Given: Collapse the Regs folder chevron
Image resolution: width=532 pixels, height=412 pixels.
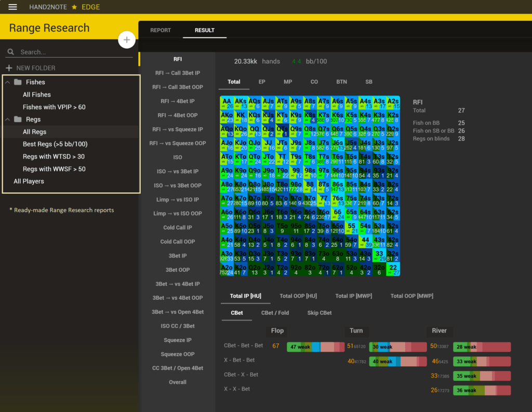Looking at the screenshot, I should click(8, 119).
